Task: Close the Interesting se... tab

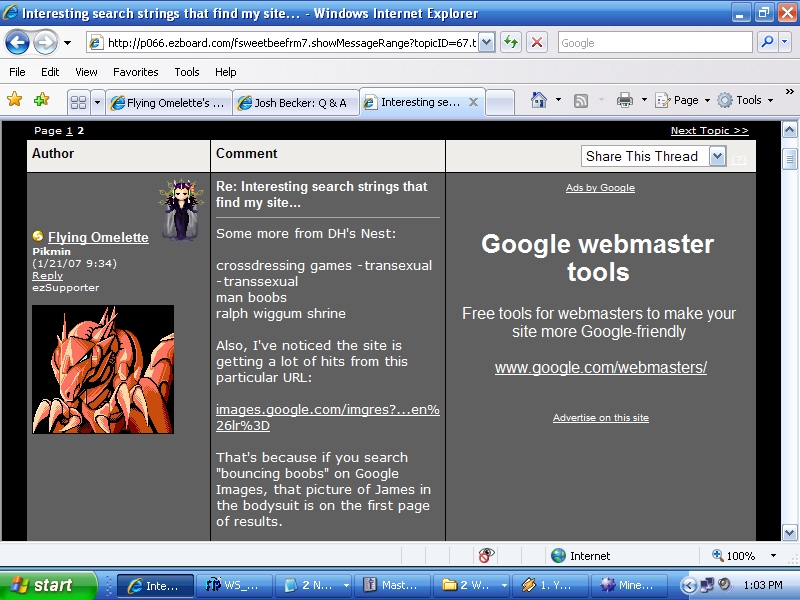Action: point(473,102)
